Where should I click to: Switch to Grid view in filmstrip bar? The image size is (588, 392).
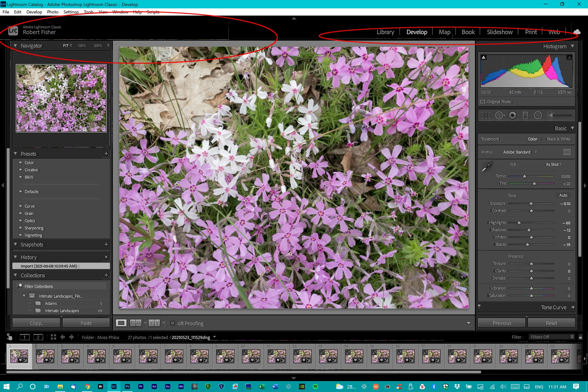[x=53, y=337]
